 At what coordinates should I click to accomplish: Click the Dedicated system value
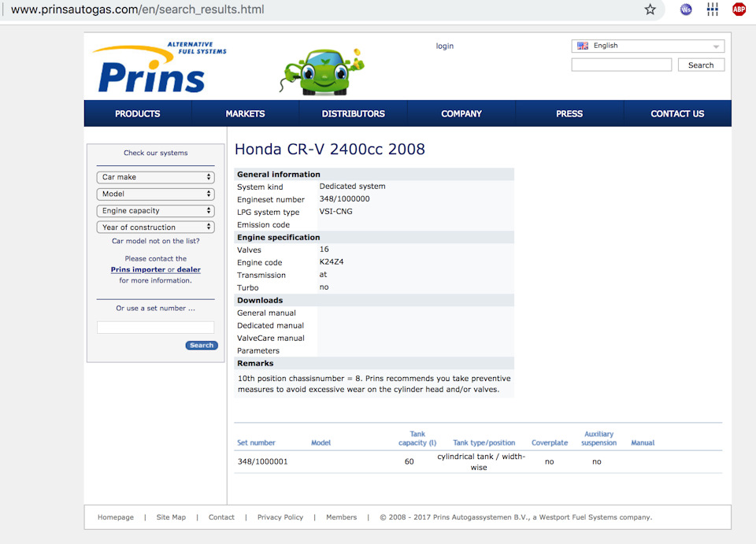(352, 187)
